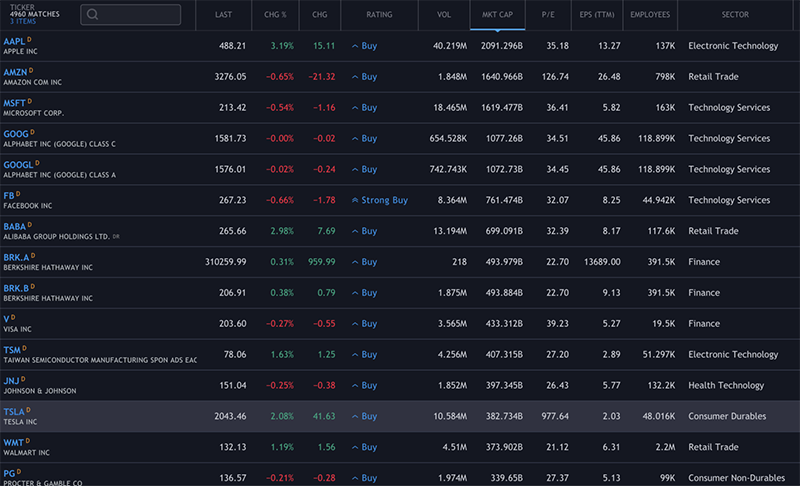The image size is (800, 486).
Task: Open the GOOG ticker link
Action: coord(16,134)
